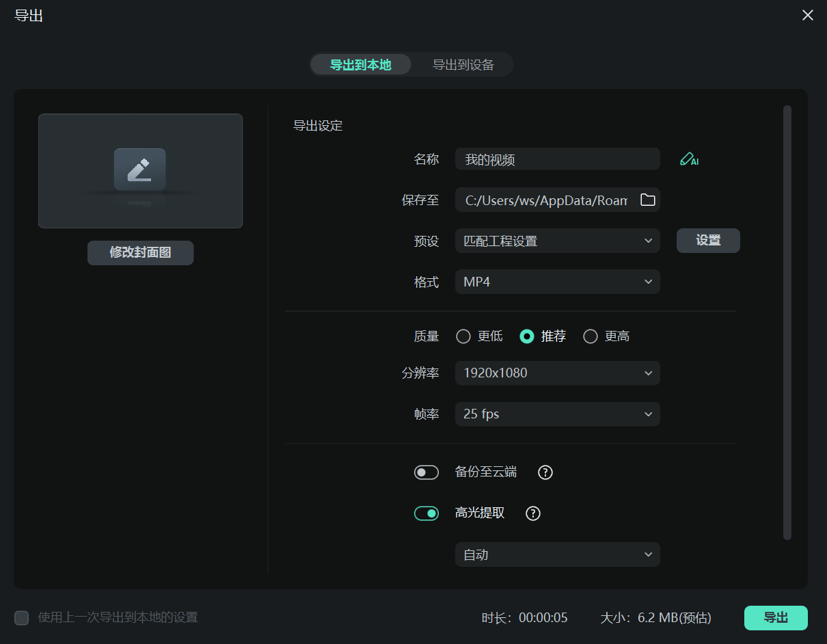Disable the 高光提取 highlight toggle

click(426, 513)
